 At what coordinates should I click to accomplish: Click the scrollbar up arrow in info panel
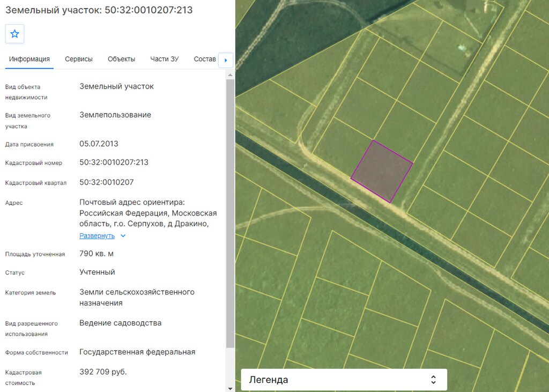pyautogui.click(x=230, y=75)
